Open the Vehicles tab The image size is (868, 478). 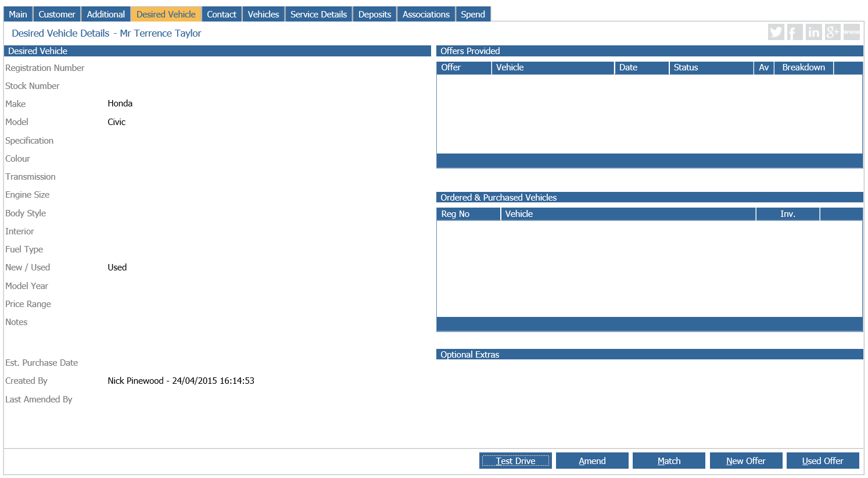coord(263,14)
